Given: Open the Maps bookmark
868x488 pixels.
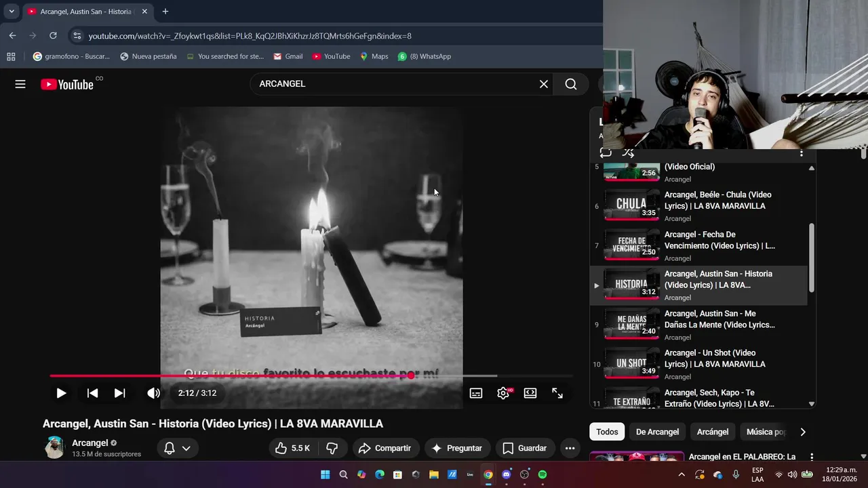Looking at the screenshot, I should coord(374,56).
